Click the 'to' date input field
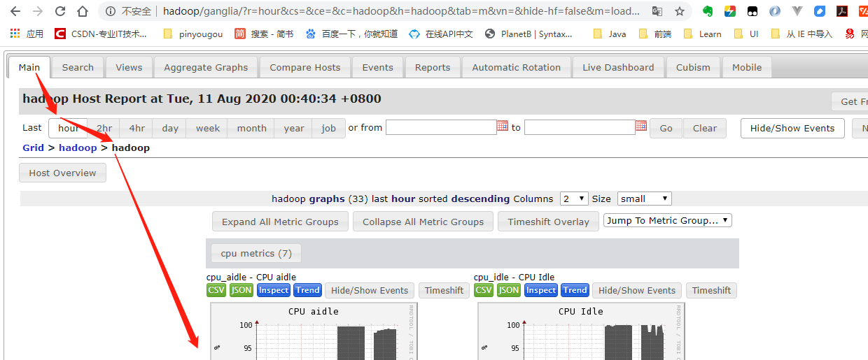Screen dimensions: 868x360 pos(580,127)
